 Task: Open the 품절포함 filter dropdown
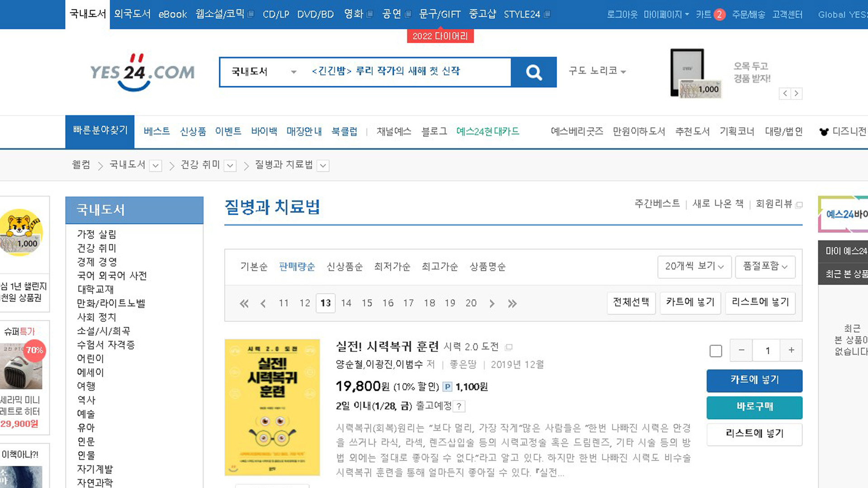pyautogui.click(x=765, y=267)
